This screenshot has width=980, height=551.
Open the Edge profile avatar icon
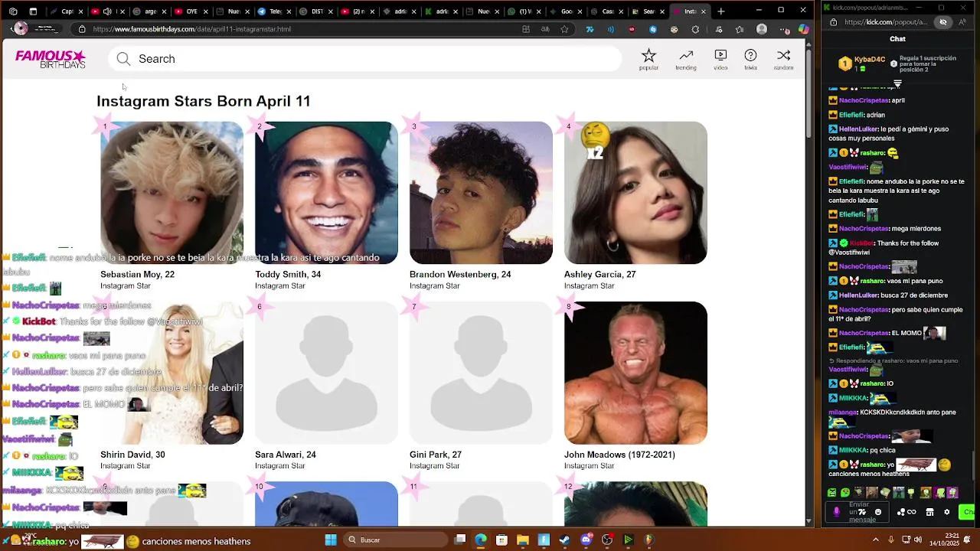[762, 29]
